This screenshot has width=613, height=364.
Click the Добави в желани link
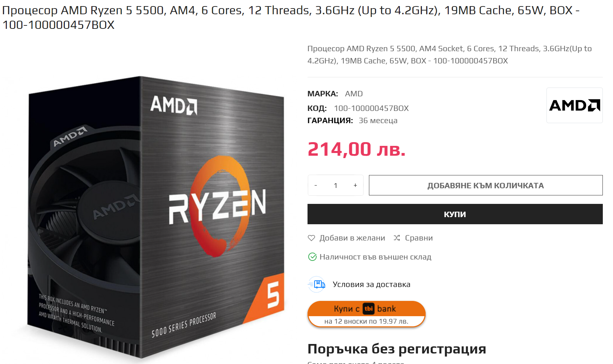click(x=352, y=238)
